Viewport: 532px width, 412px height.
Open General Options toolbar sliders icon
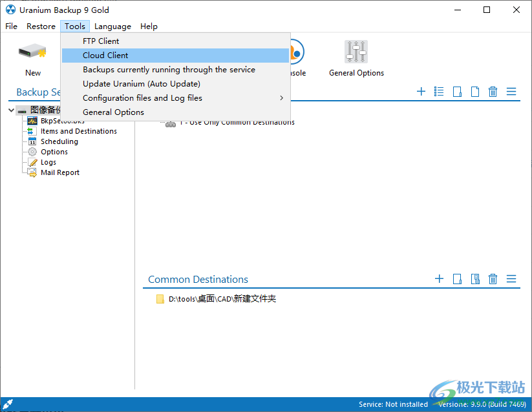point(356,52)
